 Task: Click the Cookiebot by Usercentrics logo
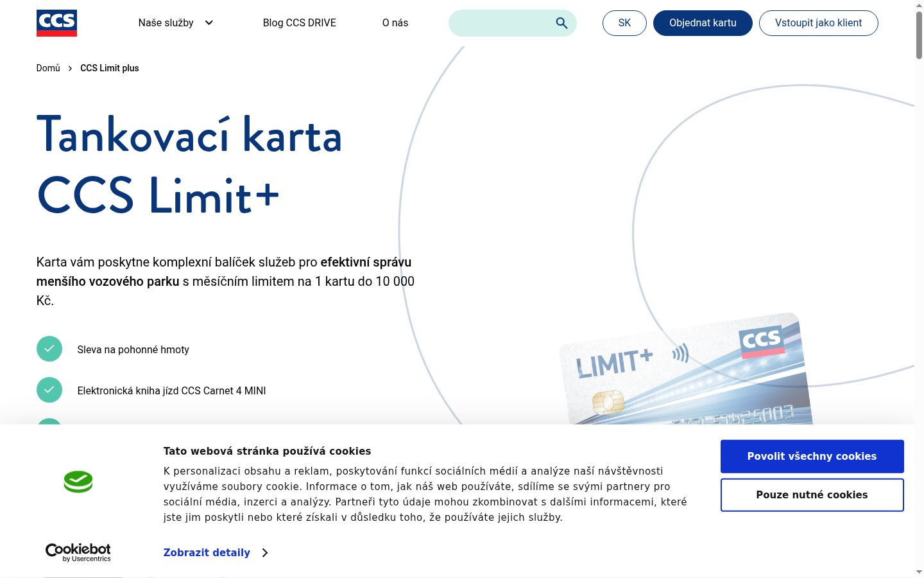(78, 552)
